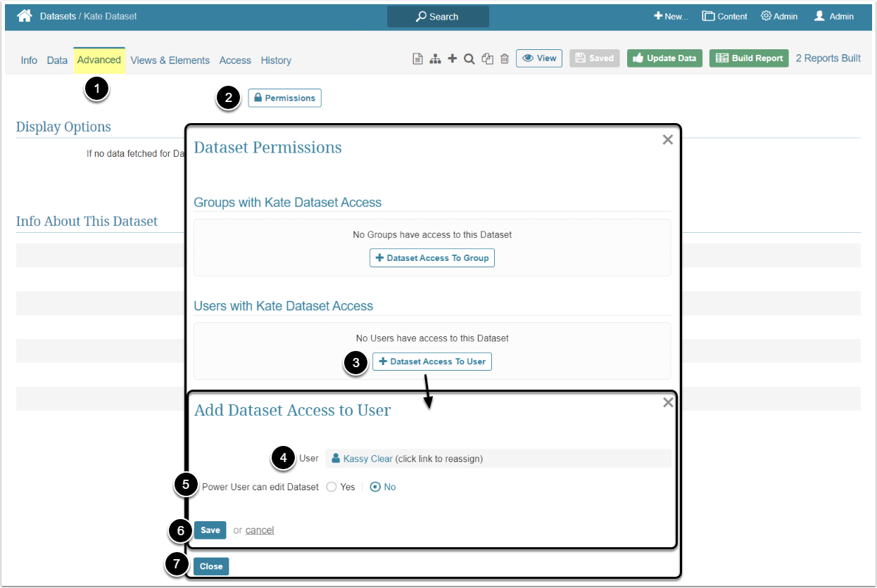
Task: Open the Content menu
Action: pos(725,16)
